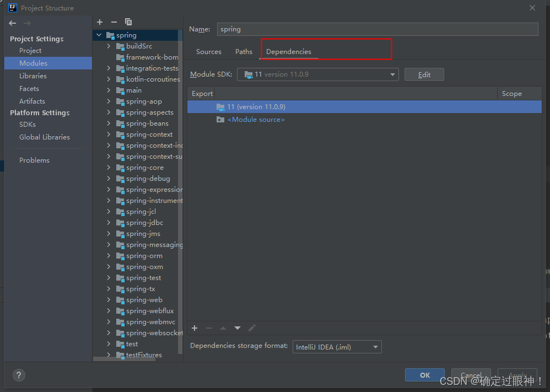This screenshot has width=550, height=392.
Task: Open Facets settings
Action: [29, 88]
